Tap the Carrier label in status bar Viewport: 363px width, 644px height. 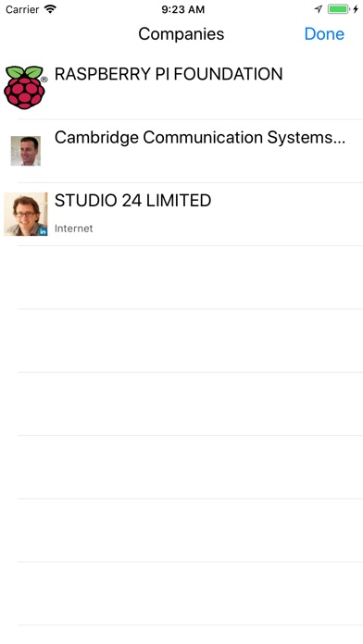tap(22, 9)
